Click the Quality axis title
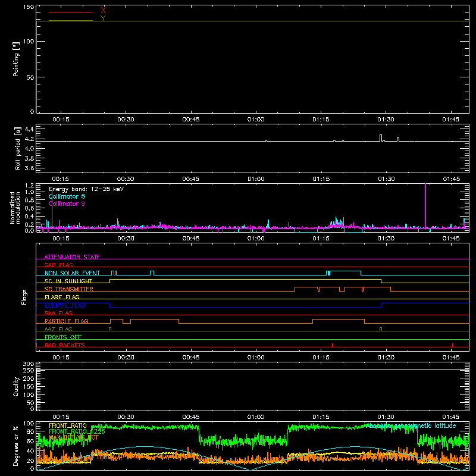The height and width of the screenshot is (476, 476). (x=16, y=386)
